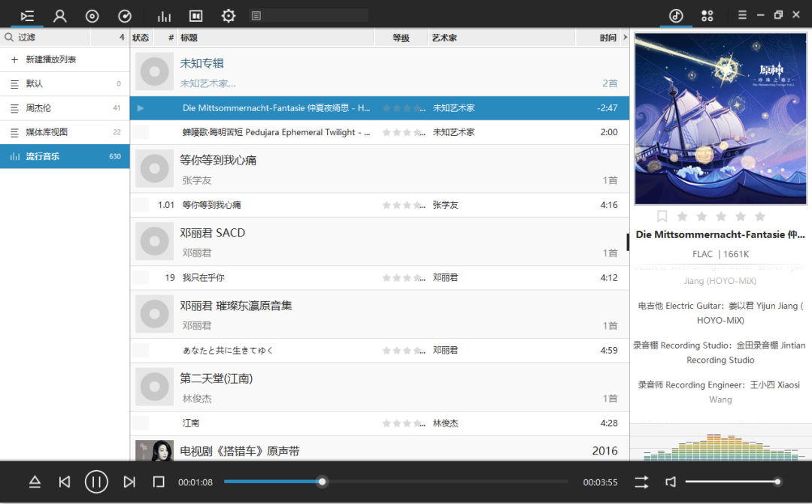Click the filter search magnifier icon
This screenshot has width=812, height=504.
9,38
